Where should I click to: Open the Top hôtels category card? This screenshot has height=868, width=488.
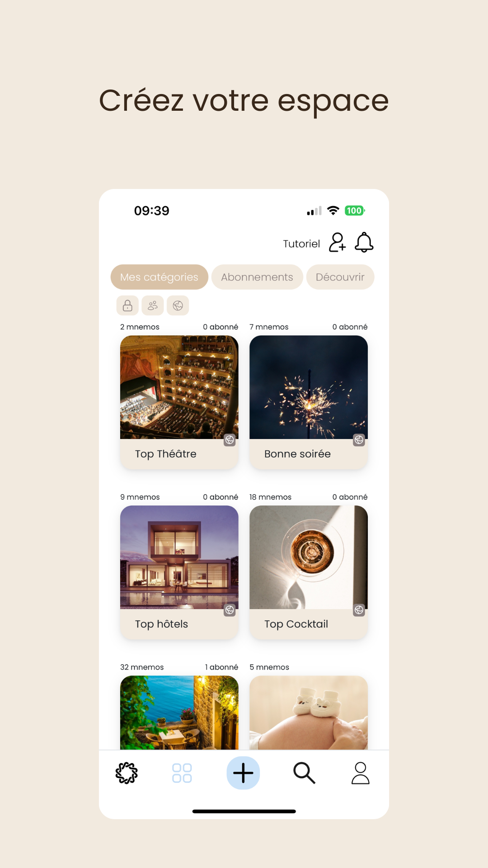click(179, 572)
